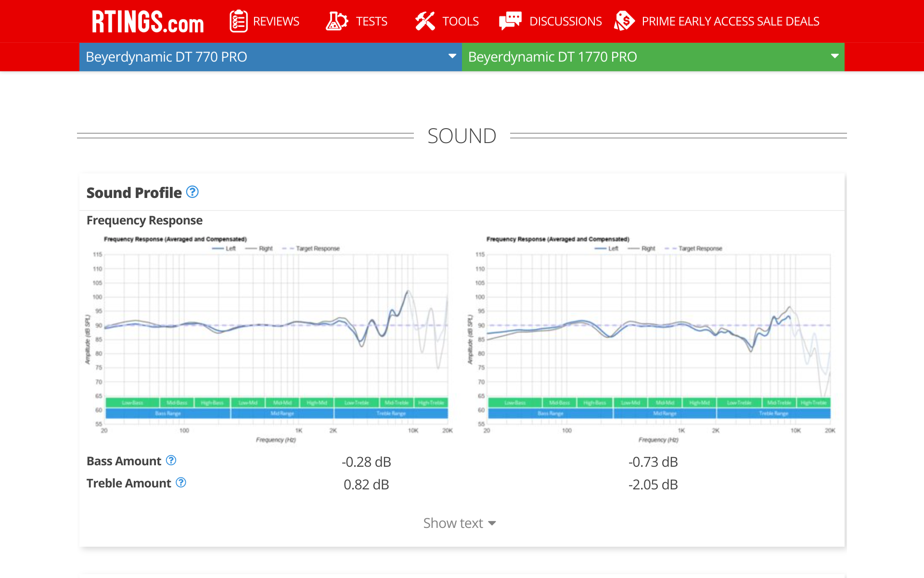Open Prime Early Access Sale Deals link
This screenshot has height=578, width=924.
pyautogui.click(x=730, y=21)
